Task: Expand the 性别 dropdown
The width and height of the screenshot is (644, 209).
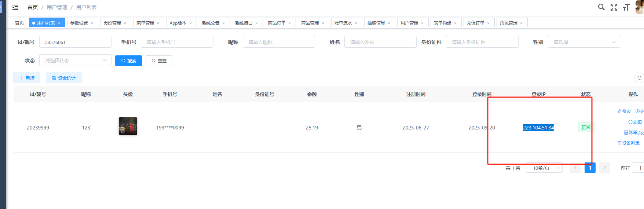Action: point(583,42)
